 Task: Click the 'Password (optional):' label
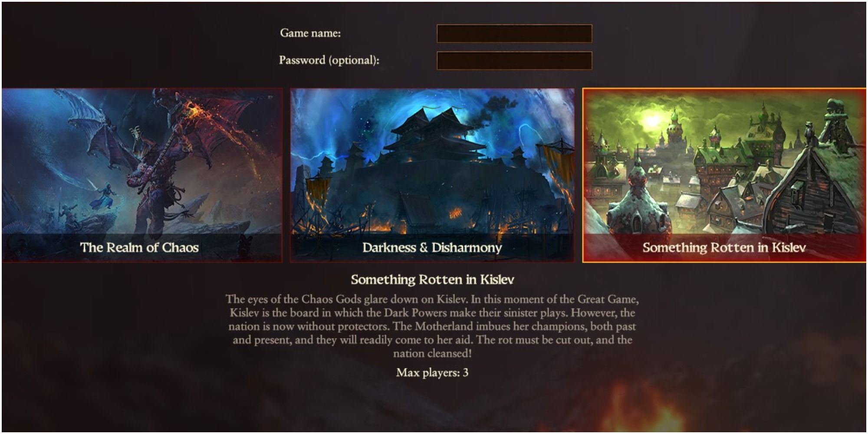[x=329, y=60]
